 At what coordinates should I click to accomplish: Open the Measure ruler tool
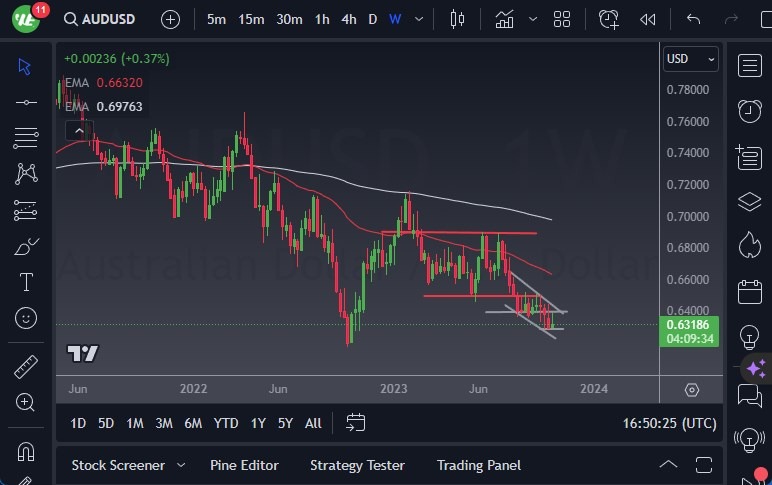click(x=26, y=367)
